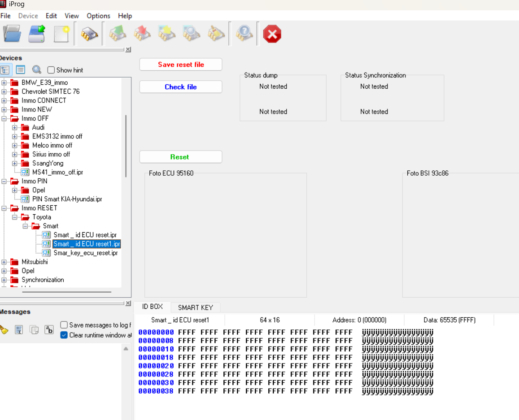Viewport: 519px width, 420px height.
Task: Click the Save reset file button
Action: click(x=181, y=65)
